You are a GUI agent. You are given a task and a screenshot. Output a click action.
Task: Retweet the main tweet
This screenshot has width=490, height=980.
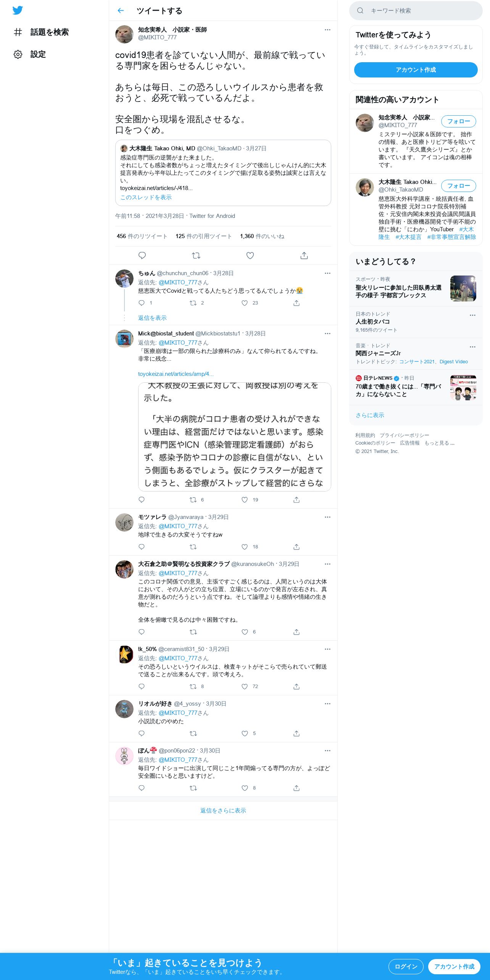pyautogui.click(x=196, y=255)
